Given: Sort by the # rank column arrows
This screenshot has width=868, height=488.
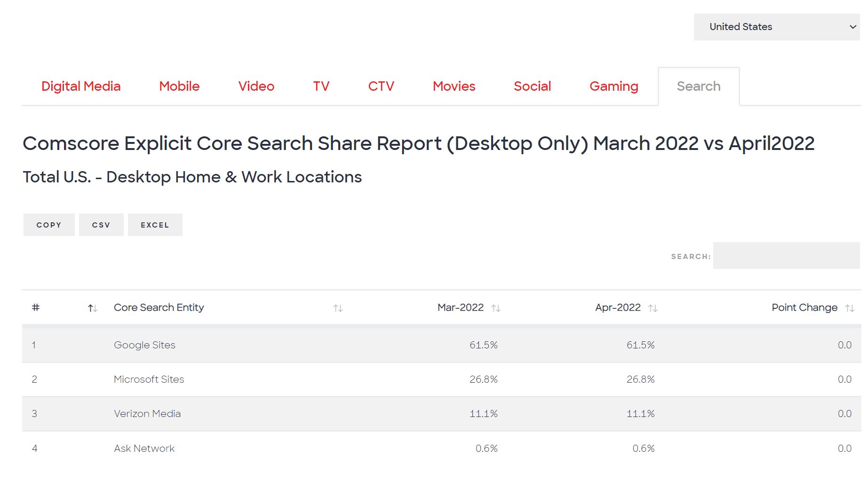Looking at the screenshot, I should 93,308.
